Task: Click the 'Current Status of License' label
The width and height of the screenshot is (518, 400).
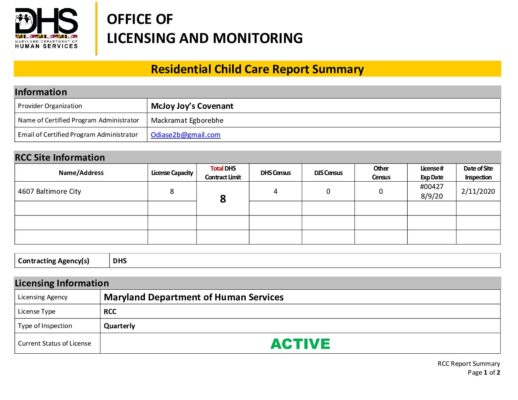Action: click(54, 343)
